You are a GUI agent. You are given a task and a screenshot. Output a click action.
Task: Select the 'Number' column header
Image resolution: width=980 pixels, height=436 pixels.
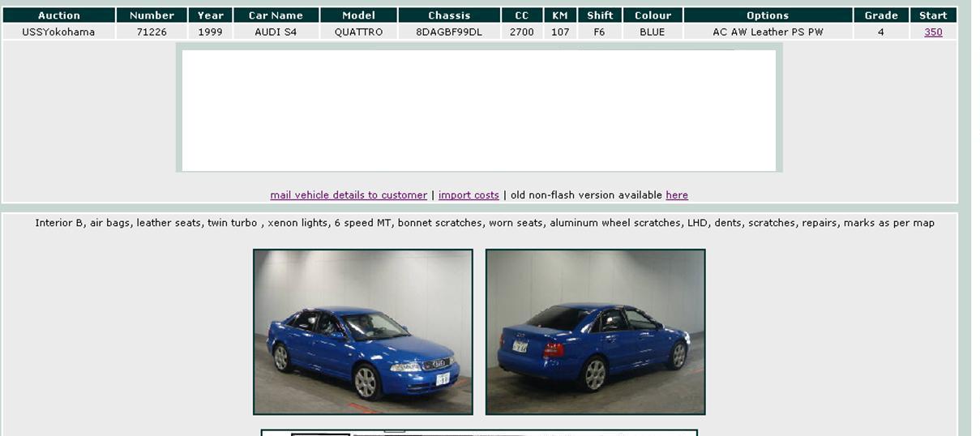pyautogui.click(x=152, y=15)
